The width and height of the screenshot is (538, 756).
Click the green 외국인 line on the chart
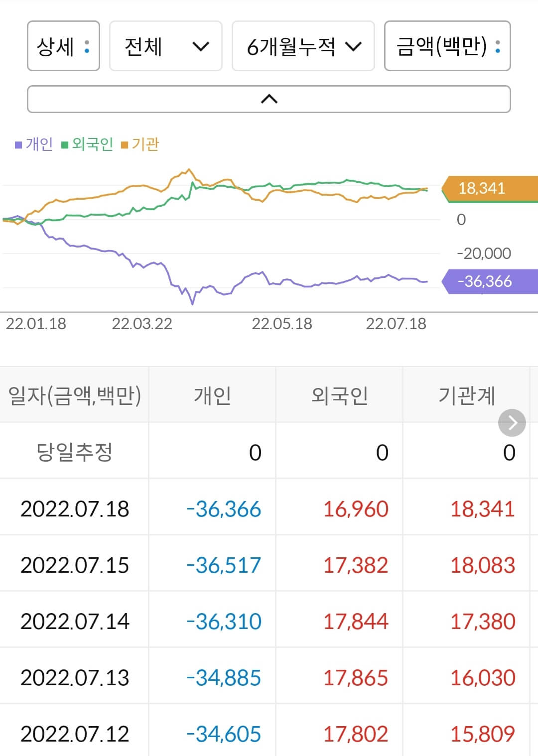[x=299, y=184]
